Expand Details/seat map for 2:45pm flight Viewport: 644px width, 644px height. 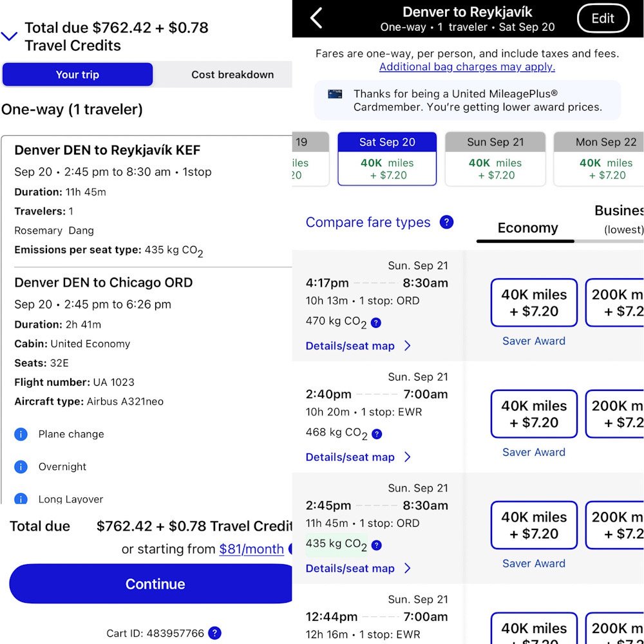point(358,568)
